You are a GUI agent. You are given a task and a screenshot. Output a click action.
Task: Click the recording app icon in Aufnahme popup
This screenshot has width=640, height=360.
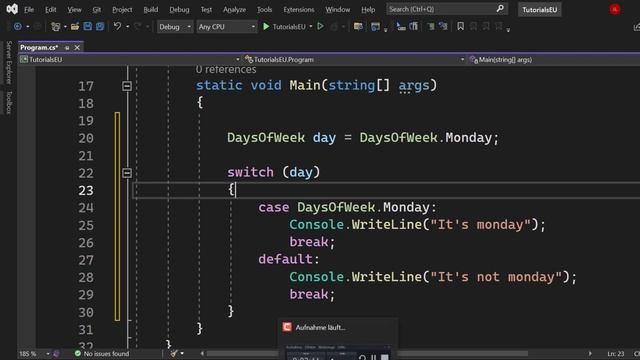click(x=287, y=327)
